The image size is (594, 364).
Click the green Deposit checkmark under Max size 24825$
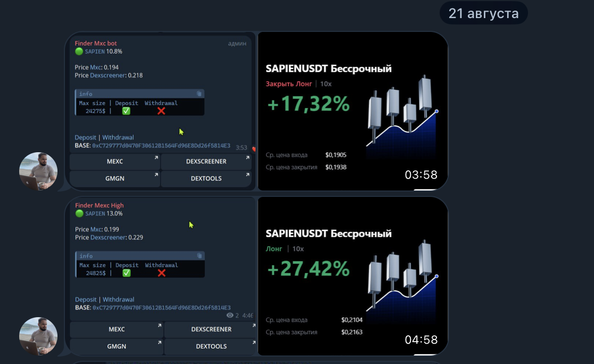point(127,273)
